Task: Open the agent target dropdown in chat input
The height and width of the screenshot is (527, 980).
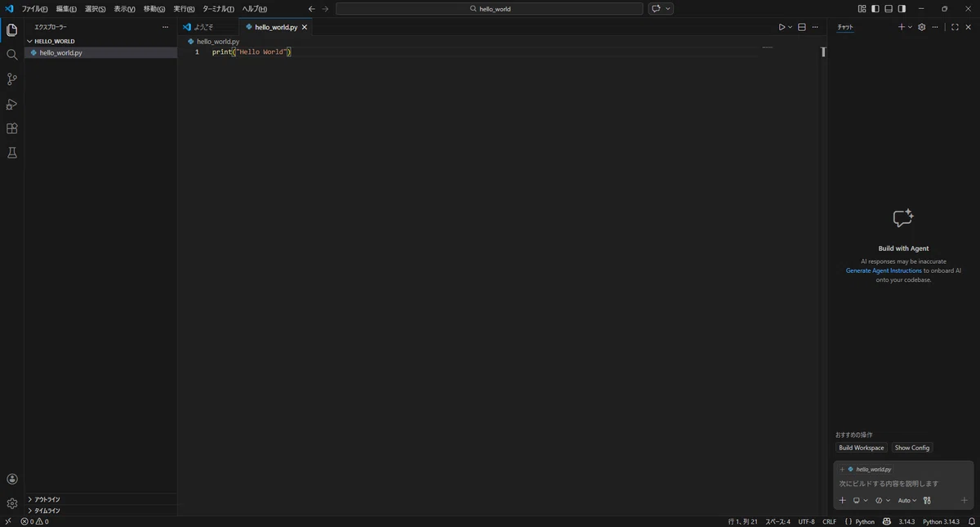Action: [860, 500]
